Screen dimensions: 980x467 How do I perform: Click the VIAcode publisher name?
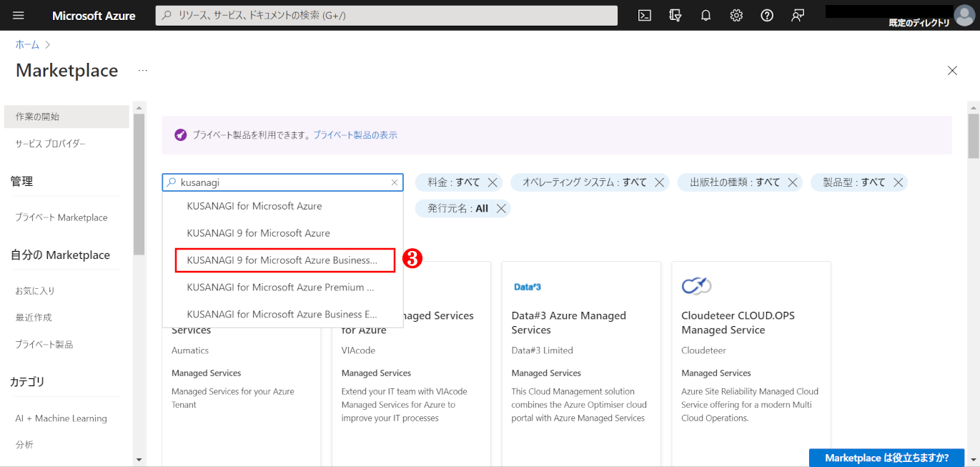(x=358, y=350)
